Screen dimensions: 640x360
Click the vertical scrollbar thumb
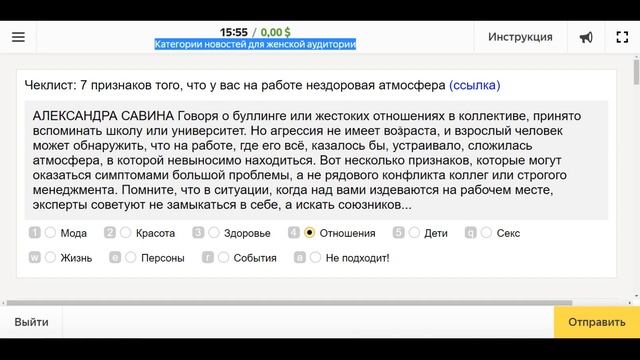636,72
